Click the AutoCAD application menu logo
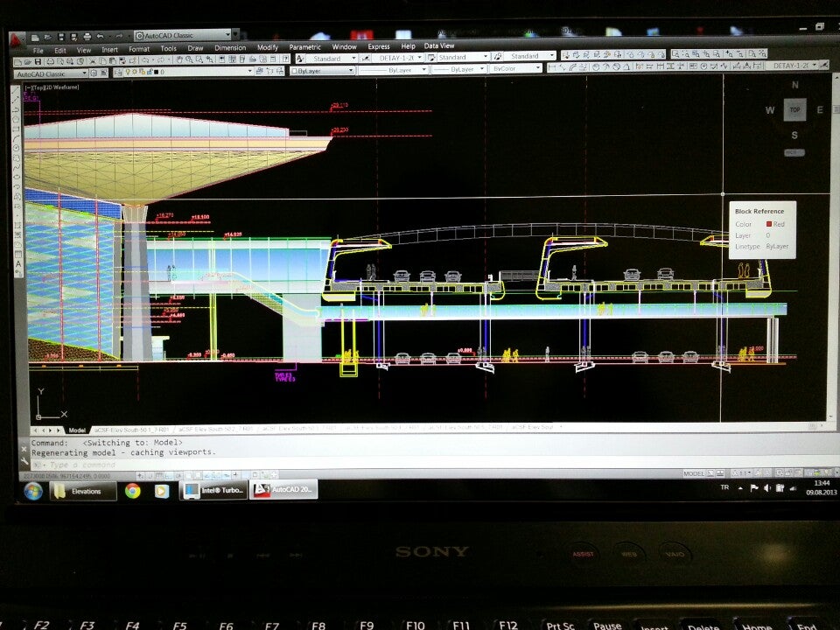This screenshot has width=840, height=630. click(x=17, y=38)
